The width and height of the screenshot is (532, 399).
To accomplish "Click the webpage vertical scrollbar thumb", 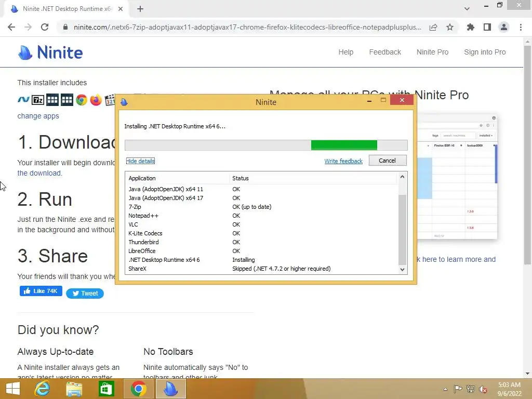I will pyautogui.click(x=527, y=155).
